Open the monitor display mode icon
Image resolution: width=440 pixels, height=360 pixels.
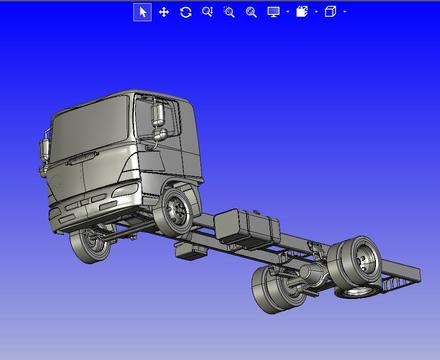pyautogui.click(x=273, y=12)
